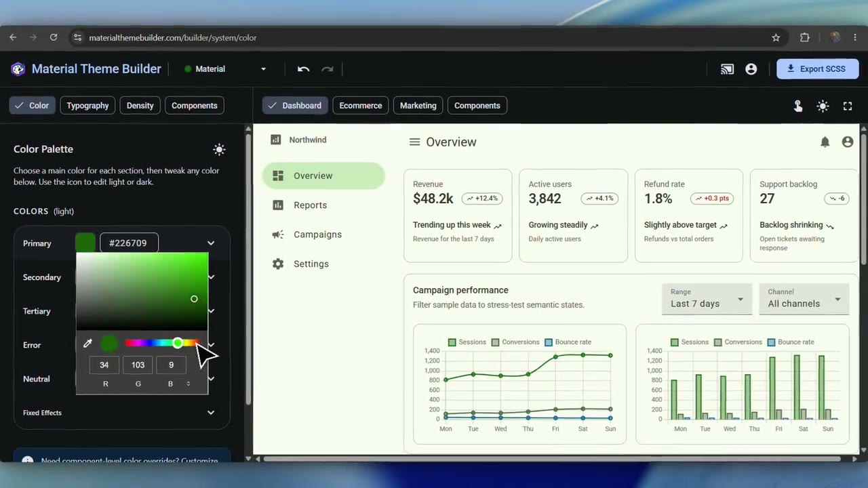Click the preview user account icon
The width and height of the screenshot is (868, 488).
click(848, 142)
